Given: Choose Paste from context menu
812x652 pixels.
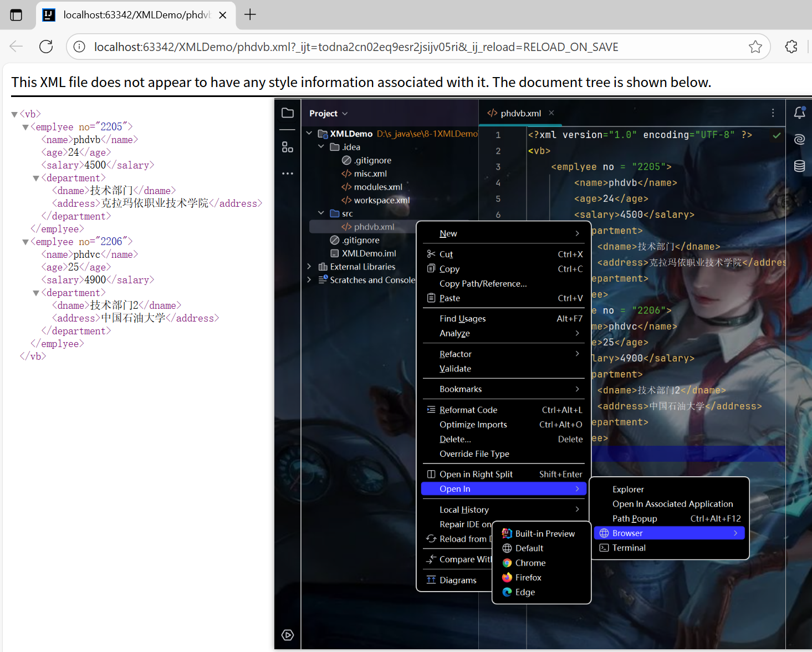Looking at the screenshot, I should click(503, 298).
